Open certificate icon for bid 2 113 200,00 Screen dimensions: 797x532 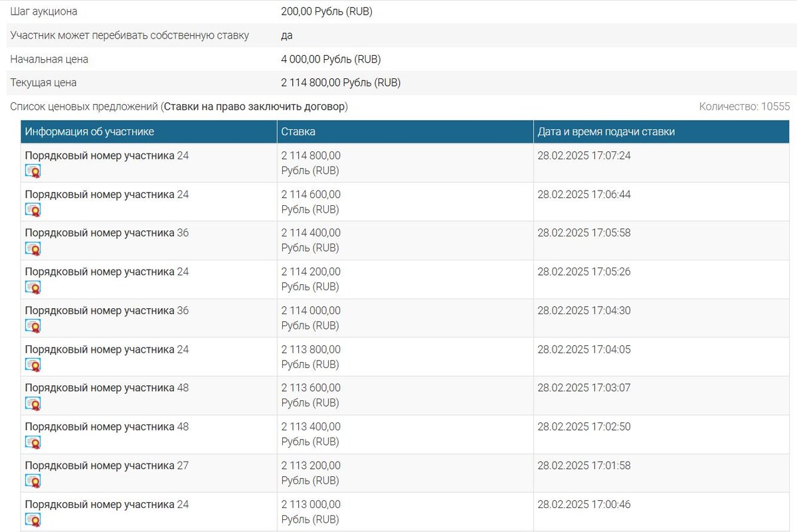pos(33,481)
